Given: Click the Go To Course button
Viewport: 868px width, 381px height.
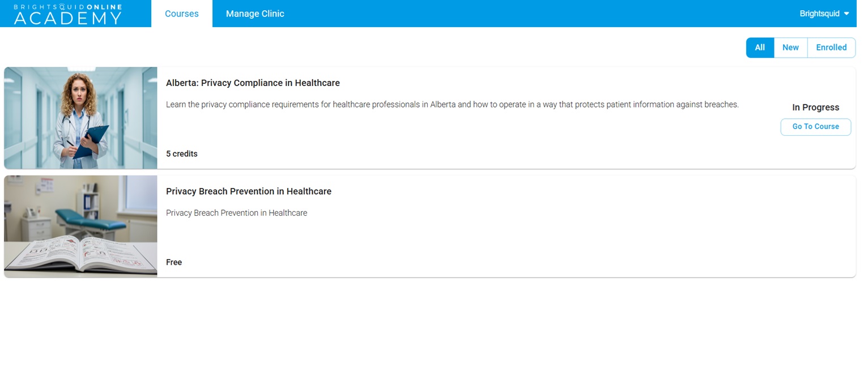Looking at the screenshot, I should (815, 127).
